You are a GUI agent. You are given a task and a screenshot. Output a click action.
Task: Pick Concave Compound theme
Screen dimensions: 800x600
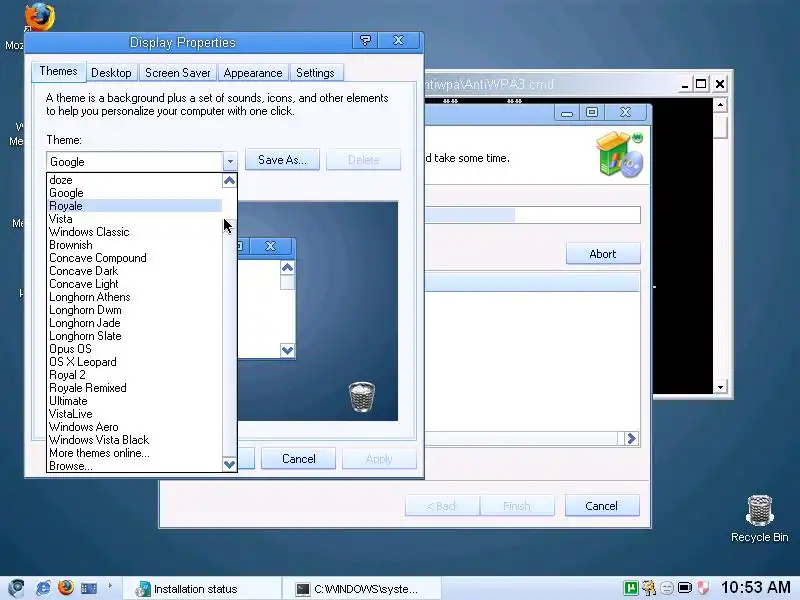pos(135,258)
